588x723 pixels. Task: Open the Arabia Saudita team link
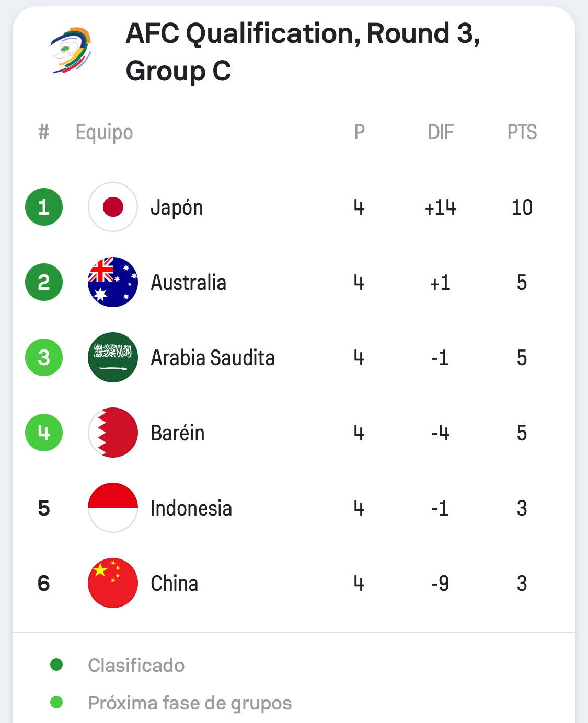pos(213,358)
